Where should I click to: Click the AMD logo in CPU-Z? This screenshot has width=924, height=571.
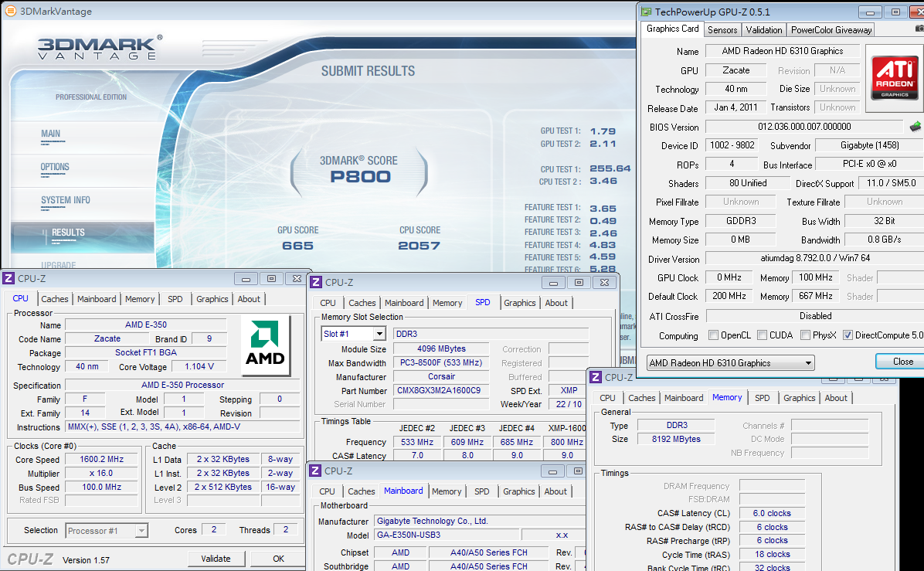point(265,345)
